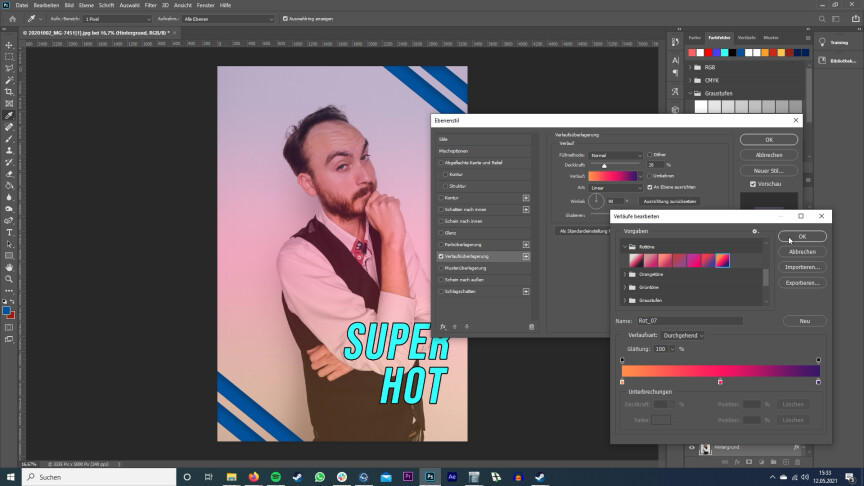864x486 pixels.
Task: Select the Crop tool
Action: point(9,92)
